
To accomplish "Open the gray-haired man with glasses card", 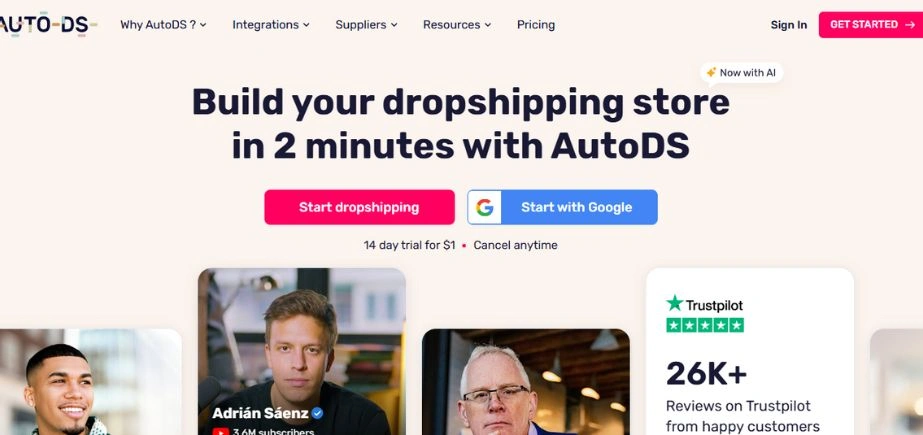I will pos(526,381).
